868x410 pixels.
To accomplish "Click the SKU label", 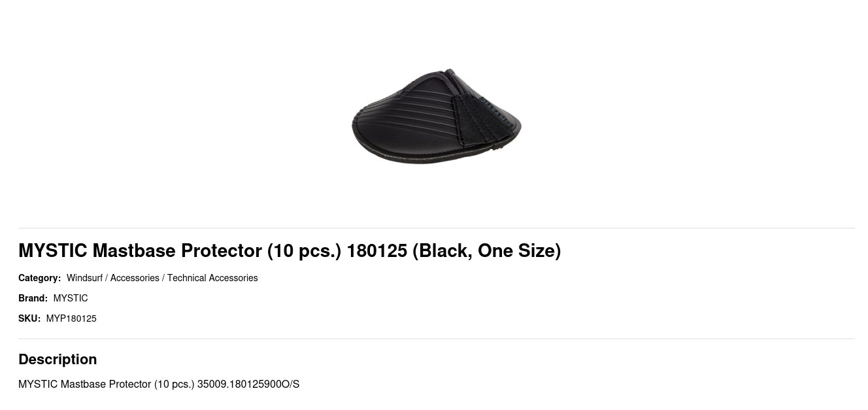I will pyautogui.click(x=29, y=318).
